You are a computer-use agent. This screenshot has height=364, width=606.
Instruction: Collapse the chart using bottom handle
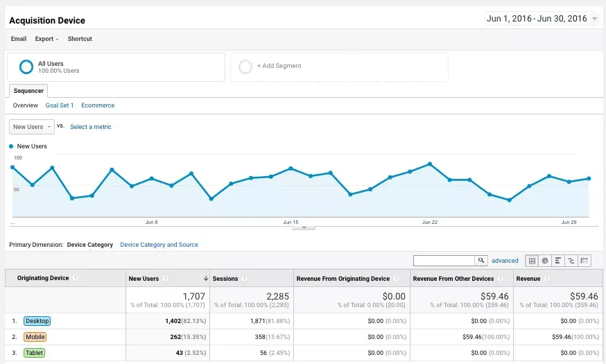click(304, 227)
